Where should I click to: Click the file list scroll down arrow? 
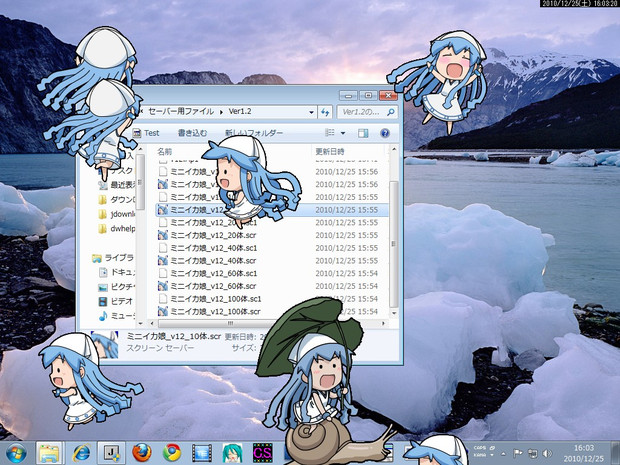click(393, 313)
